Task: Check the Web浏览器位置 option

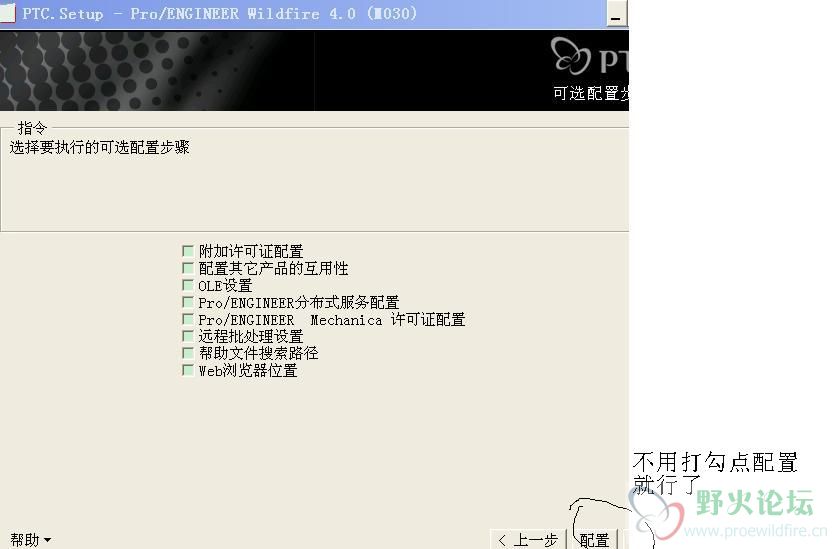Action: coord(188,370)
